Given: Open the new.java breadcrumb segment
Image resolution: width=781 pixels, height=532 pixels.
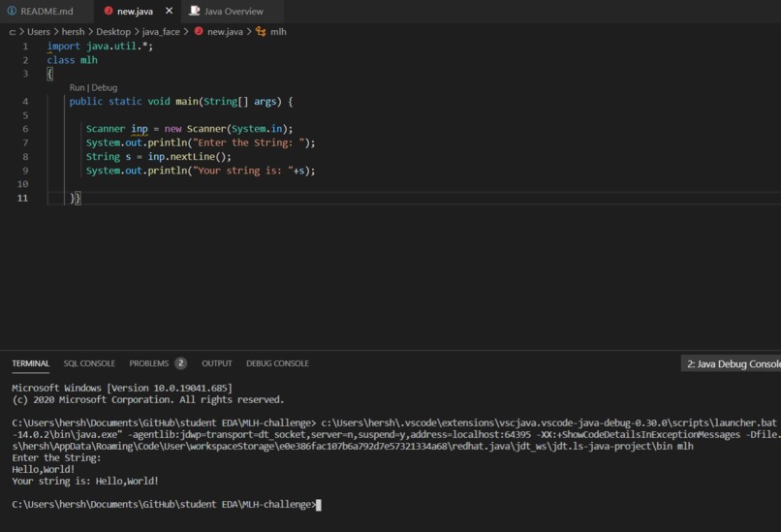Looking at the screenshot, I should tap(225, 31).
